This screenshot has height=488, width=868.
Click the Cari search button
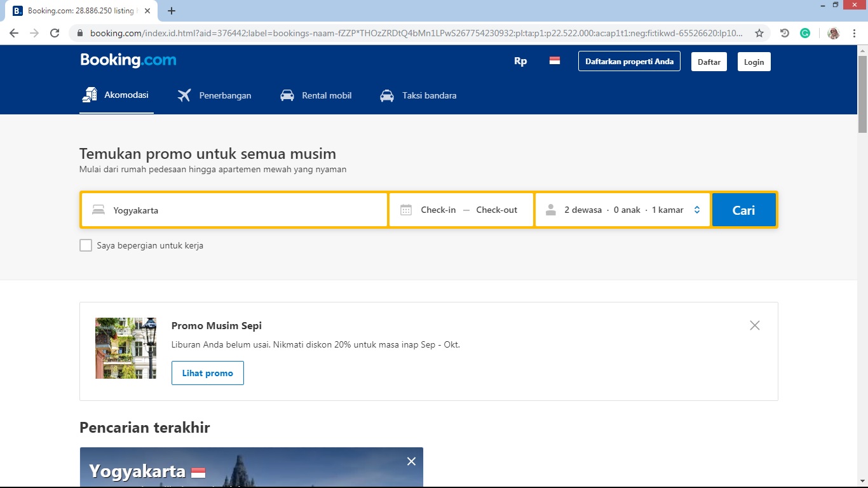(744, 210)
